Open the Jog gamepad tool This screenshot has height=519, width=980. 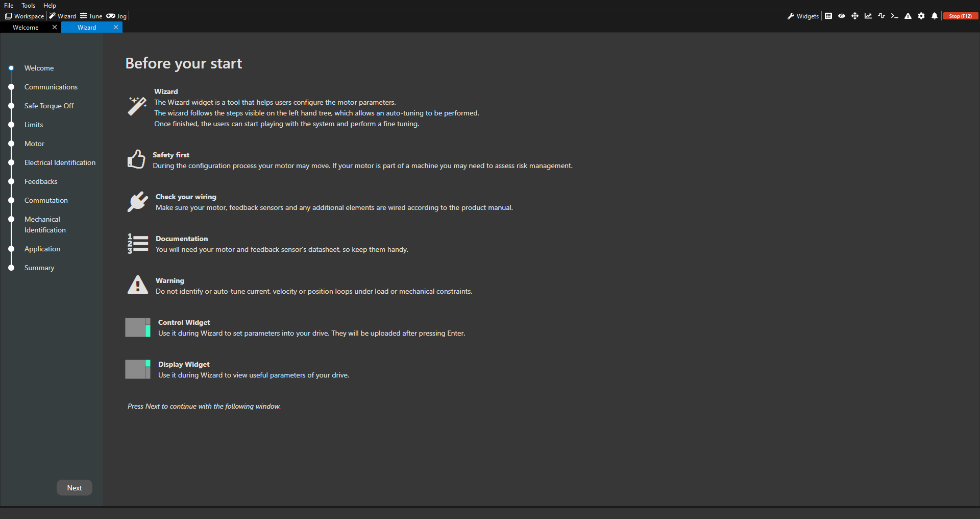coord(116,16)
